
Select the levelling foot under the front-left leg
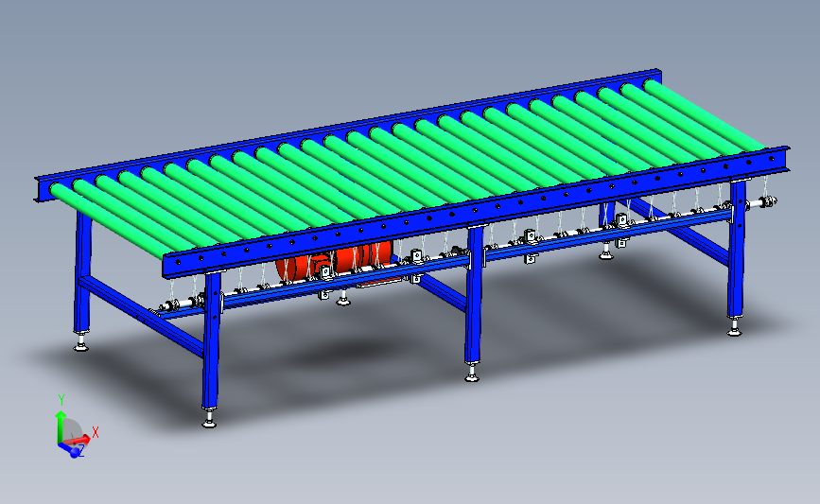pos(210,419)
